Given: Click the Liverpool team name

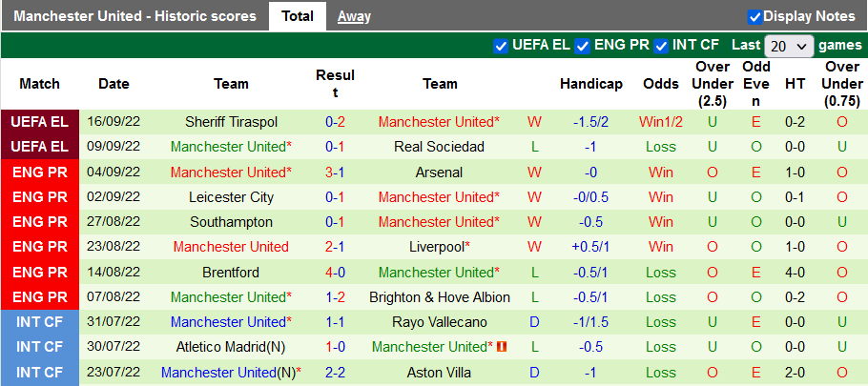Looking at the screenshot, I should click(x=437, y=247).
